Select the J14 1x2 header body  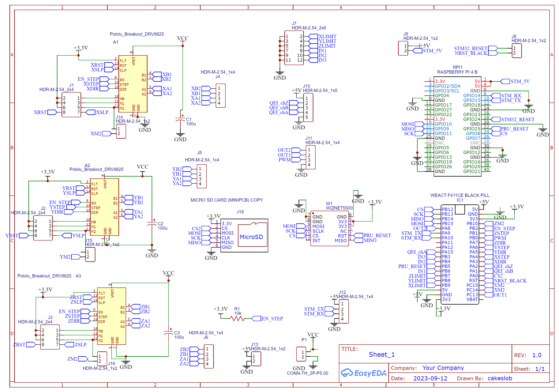point(121,131)
